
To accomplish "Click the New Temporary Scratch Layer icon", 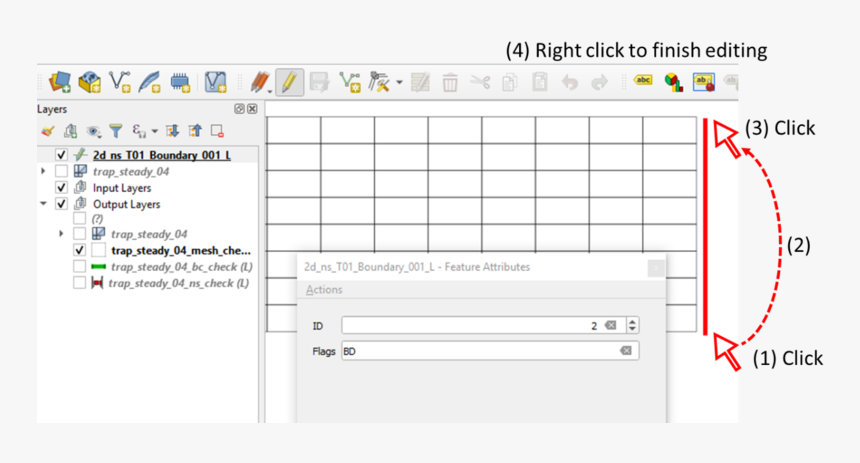I will click(179, 82).
